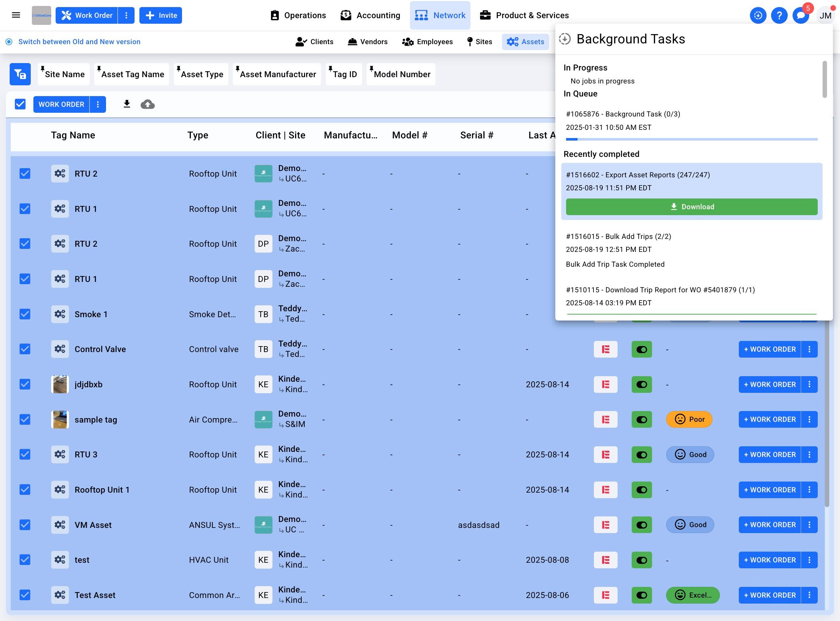Open the Vendors tab

point(367,42)
